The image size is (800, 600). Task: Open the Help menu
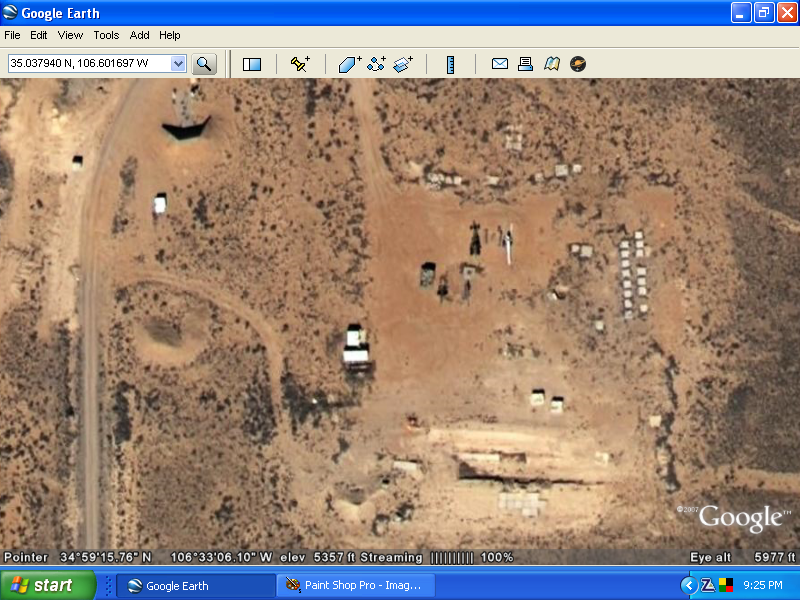(170, 35)
